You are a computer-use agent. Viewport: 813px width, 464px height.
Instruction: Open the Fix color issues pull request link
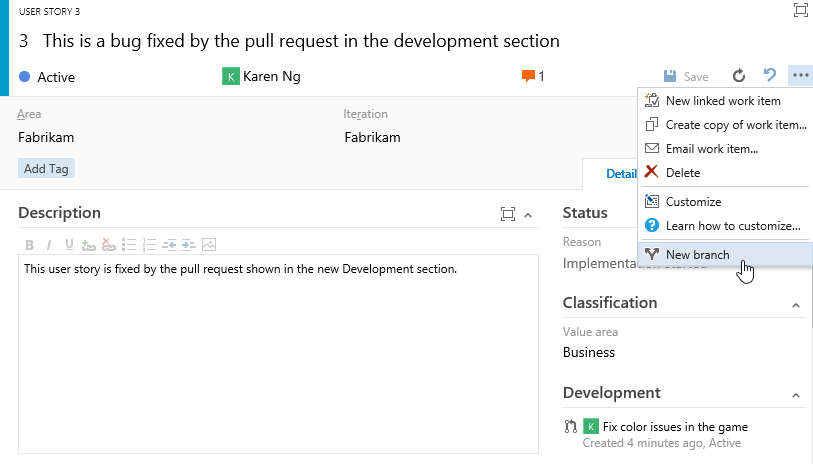tap(675, 427)
